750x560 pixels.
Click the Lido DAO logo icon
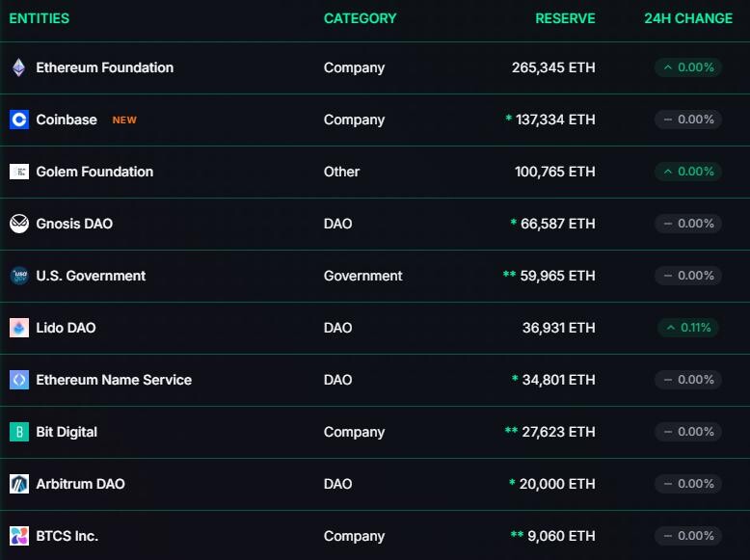click(19, 328)
